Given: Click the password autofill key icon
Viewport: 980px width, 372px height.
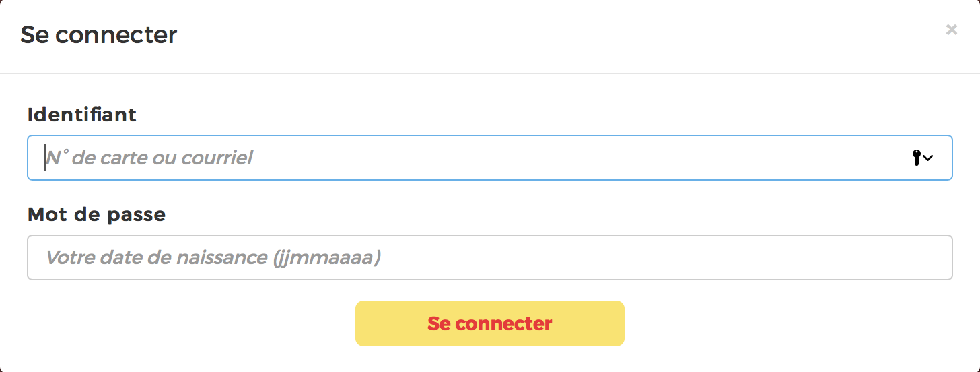Looking at the screenshot, I should [x=917, y=158].
